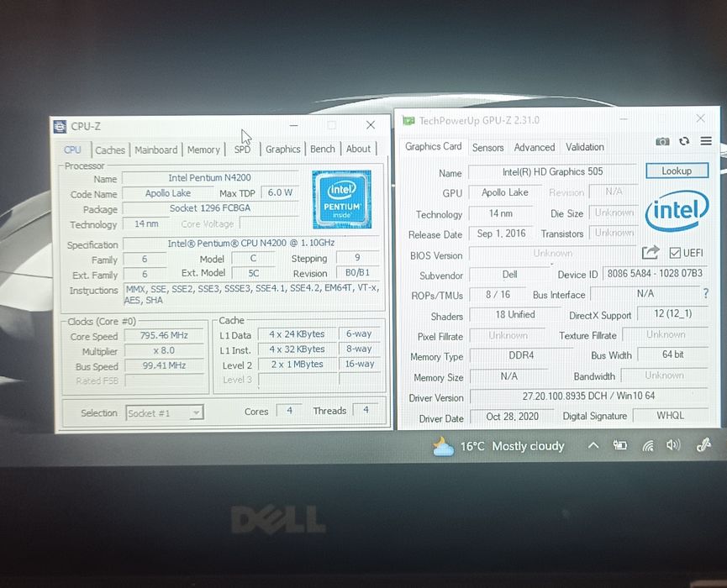The width and height of the screenshot is (727, 588).
Task: Click the CPU name Intel Pentium N4200
Action: click(209, 178)
